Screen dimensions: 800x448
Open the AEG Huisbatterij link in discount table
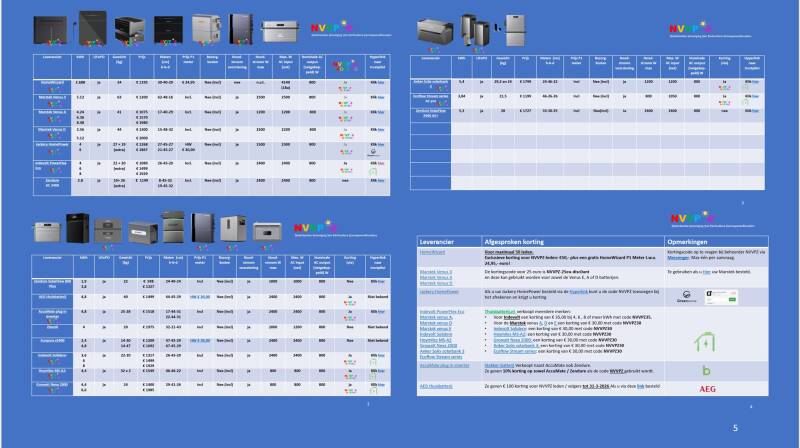(436, 386)
